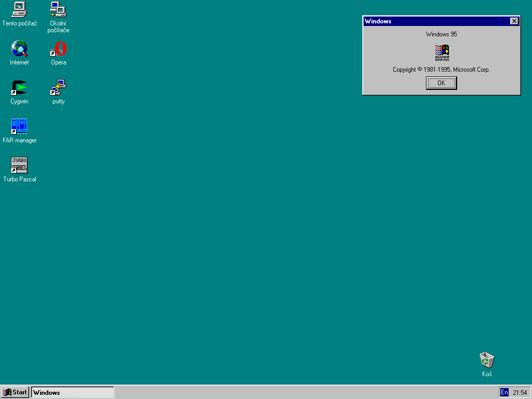Open the En keyboard language indicator
Screen dimensions: 532x399
tap(504, 392)
